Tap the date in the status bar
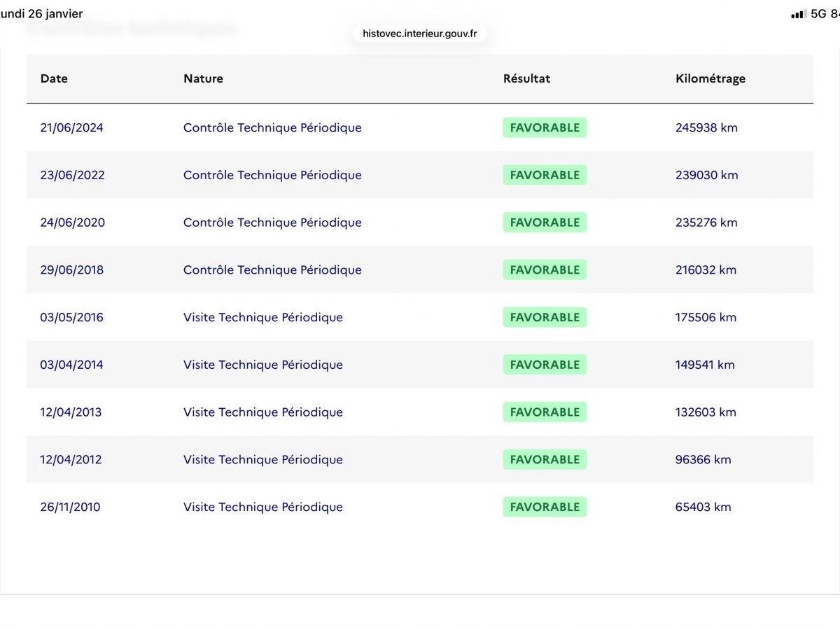The image size is (840, 630). pyautogui.click(x=42, y=14)
